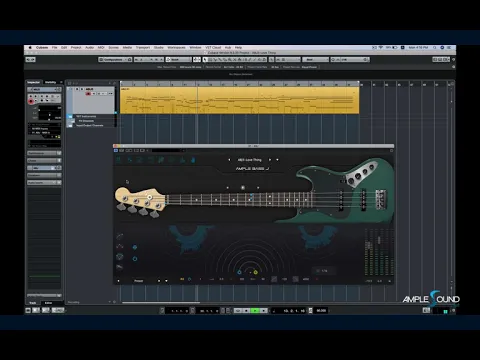Open the last teal panel icon in Ample Bass

[x=193, y=160]
